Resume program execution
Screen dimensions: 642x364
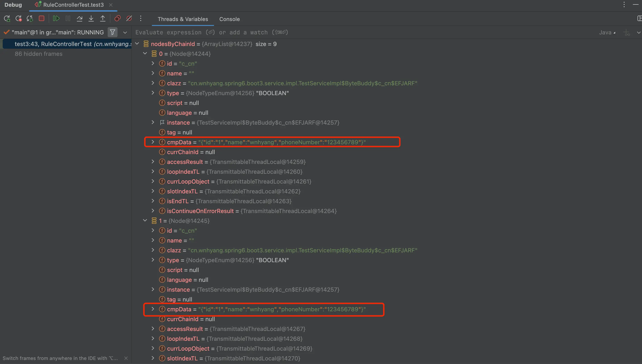click(x=56, y=19)
